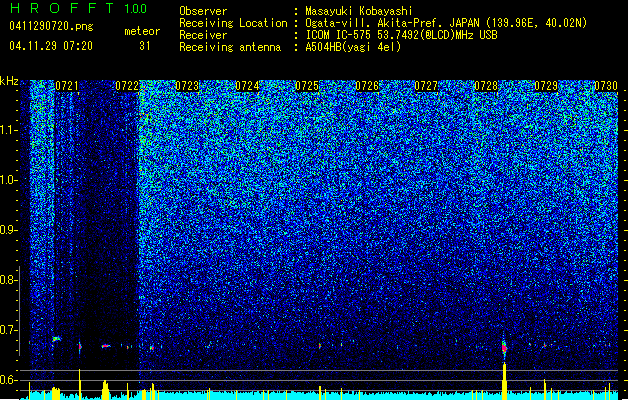Click the 0728 time marker
The image size is (629, 400).
point(486,86)
